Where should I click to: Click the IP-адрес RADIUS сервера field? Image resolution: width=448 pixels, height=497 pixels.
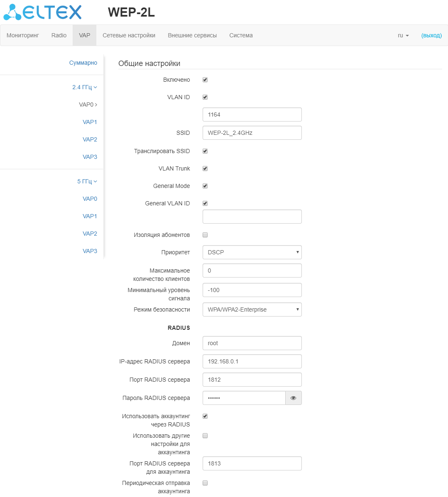[252, 361]
